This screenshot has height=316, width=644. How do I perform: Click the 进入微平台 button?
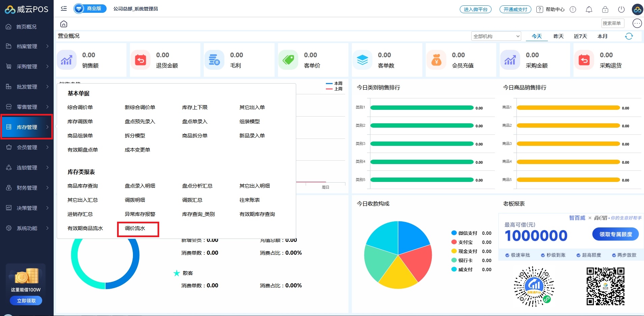coord(475,9)
